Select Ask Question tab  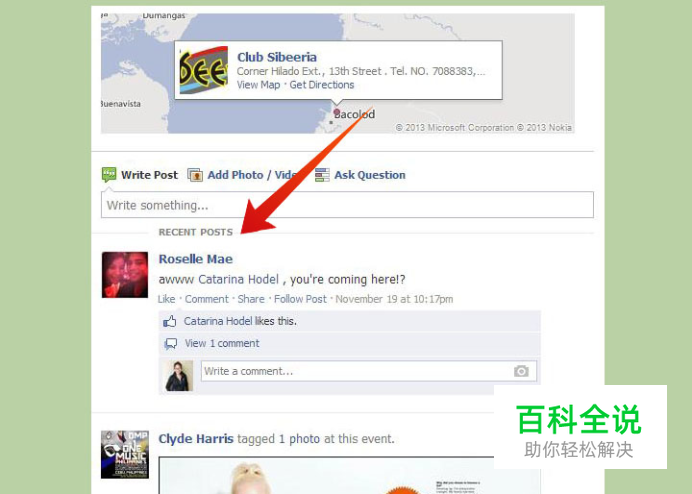coord(369,175)
